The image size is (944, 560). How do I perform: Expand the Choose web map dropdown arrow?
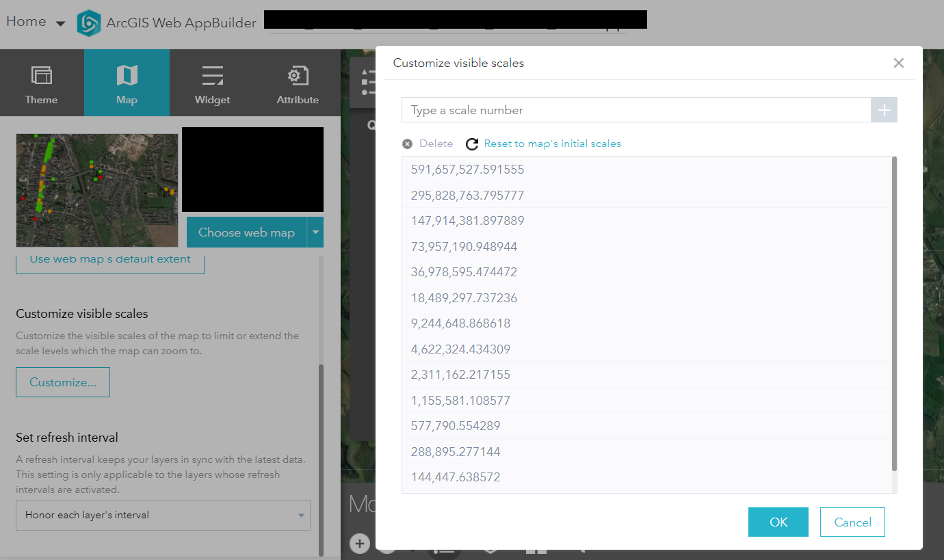315,232
